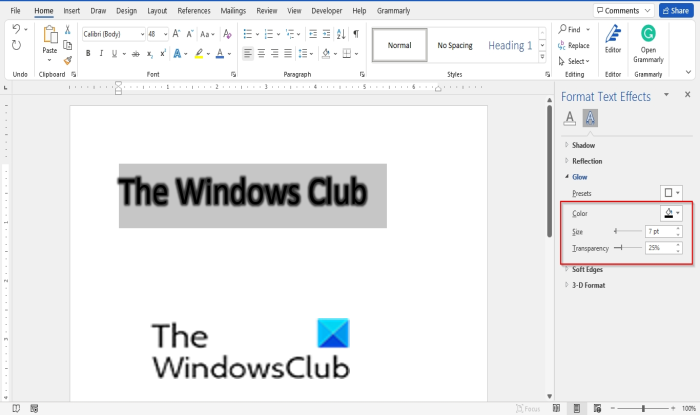Viewport: 700px width, 415px height.
Task: Toggle Center alignment
Action: coord(261,54)
